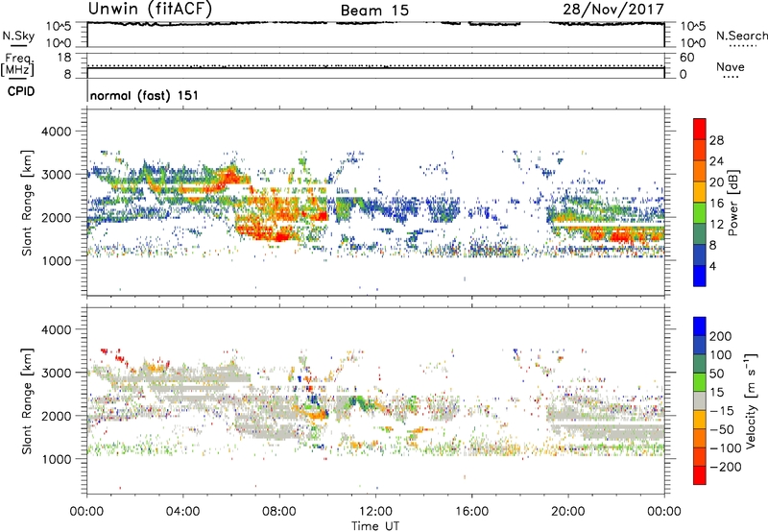Click the left '10^5' noise scale value
Screen dimensions: 768x532
pyautogui.click(x=60, y=27)
